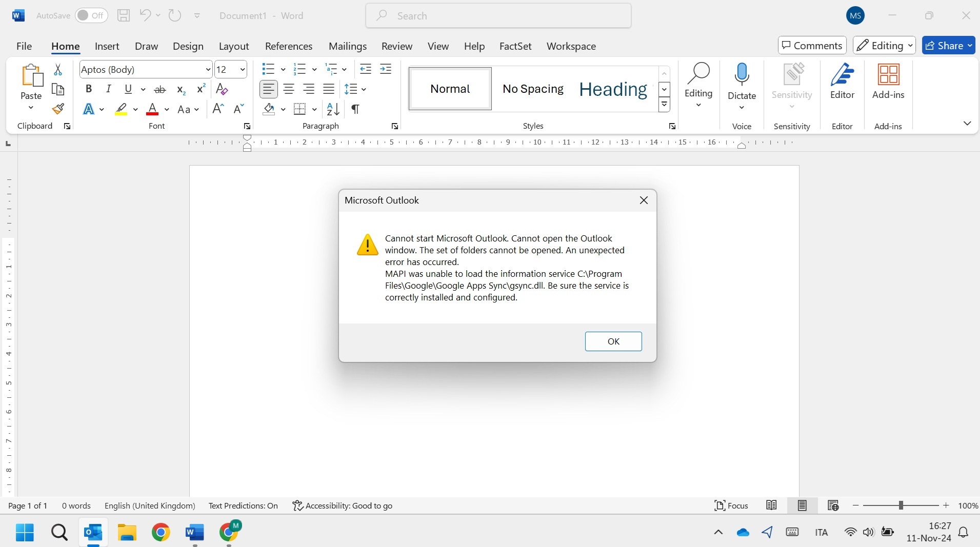The image size is (980, 547).
Task: Click the Copy icon in Clipboard
Action: (58, 89)
